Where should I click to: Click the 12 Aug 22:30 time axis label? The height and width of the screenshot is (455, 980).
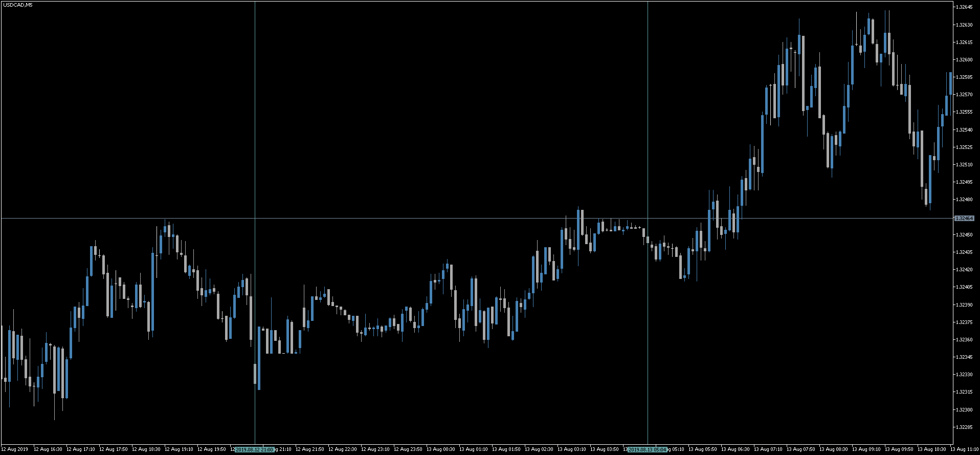tap(343, 449)
